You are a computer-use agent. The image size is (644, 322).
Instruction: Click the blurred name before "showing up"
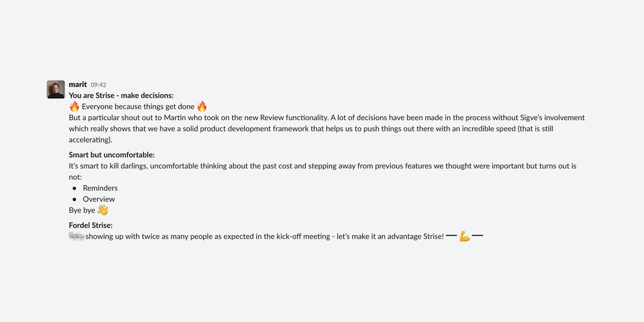(x=76, y=236)
